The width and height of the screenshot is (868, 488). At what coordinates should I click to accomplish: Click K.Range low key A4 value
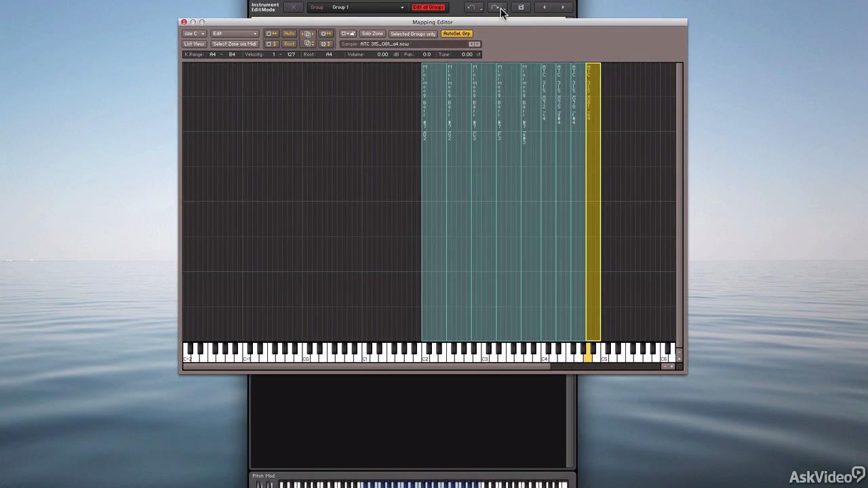[213, 54]
